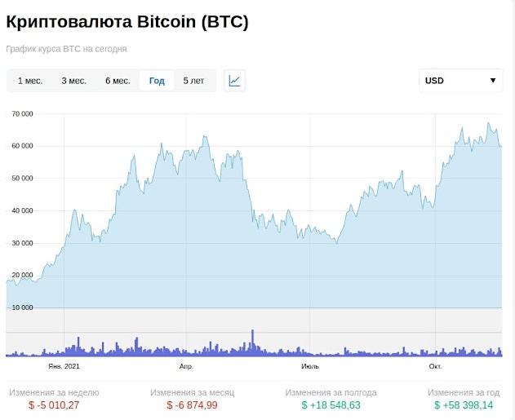Click the half-year change value +18 548,63
515x420 pixels.
point(331,405)
